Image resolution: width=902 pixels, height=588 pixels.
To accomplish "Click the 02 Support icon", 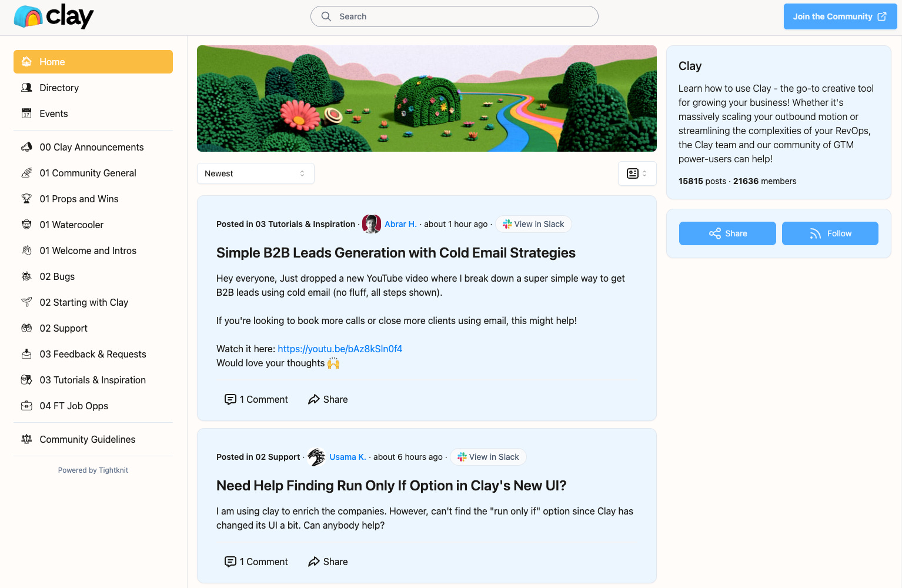I will (26, 328).
